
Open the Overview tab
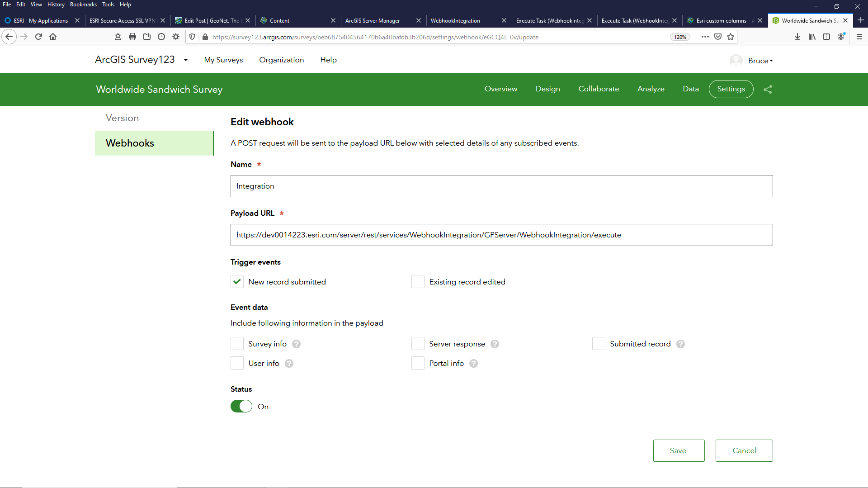501,89
